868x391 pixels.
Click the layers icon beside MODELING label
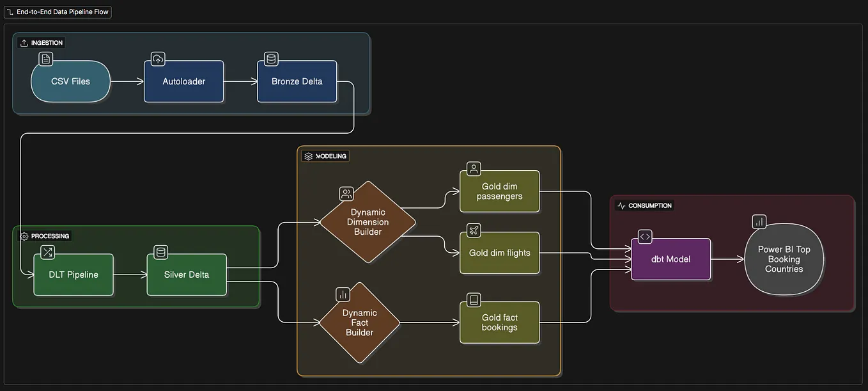pos(308,156)
